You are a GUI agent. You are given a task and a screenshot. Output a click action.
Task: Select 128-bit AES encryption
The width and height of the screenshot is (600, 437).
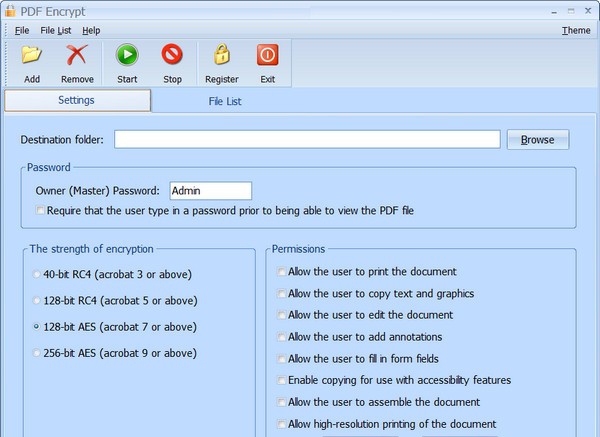pos(36,327)
